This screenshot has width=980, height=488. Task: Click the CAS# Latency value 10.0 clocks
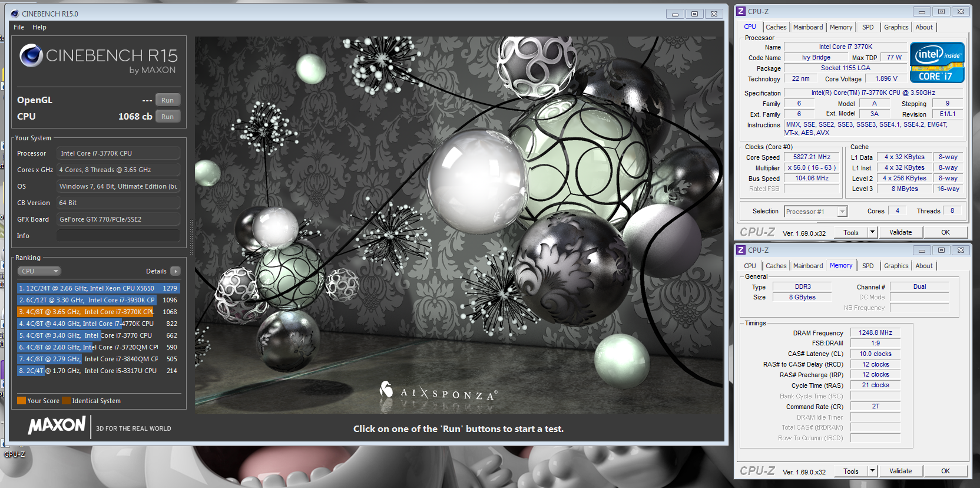pyautogui.click(x=875, y=354)
